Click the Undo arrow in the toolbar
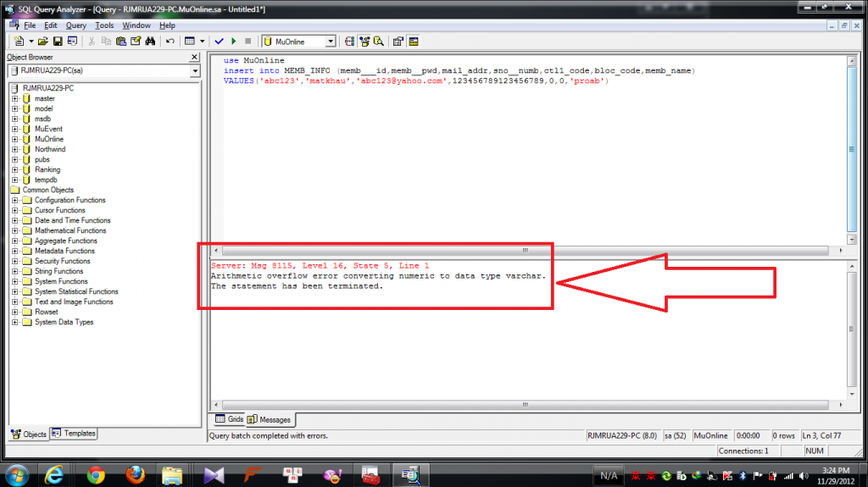 [170, 41]
